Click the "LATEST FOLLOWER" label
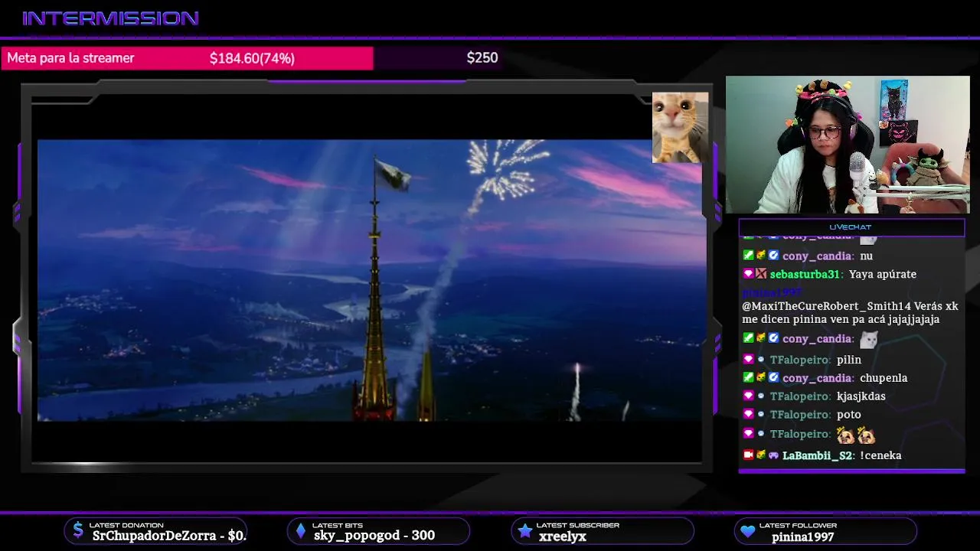Image resolution: width=980 pixels, height=551 pixels. point(798,525)
